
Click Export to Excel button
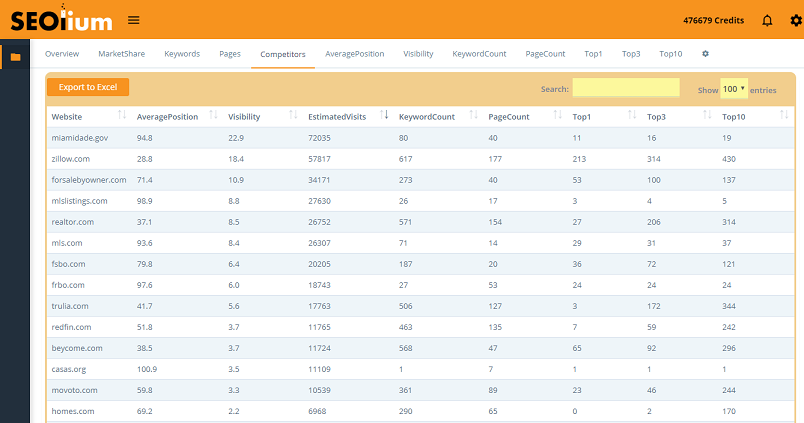[x=88, y=87]
